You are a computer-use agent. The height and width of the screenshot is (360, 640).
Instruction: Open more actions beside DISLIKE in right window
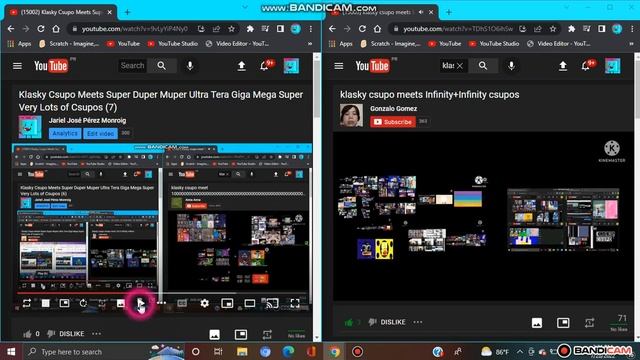pyautogui.click(x=418, y=322)
